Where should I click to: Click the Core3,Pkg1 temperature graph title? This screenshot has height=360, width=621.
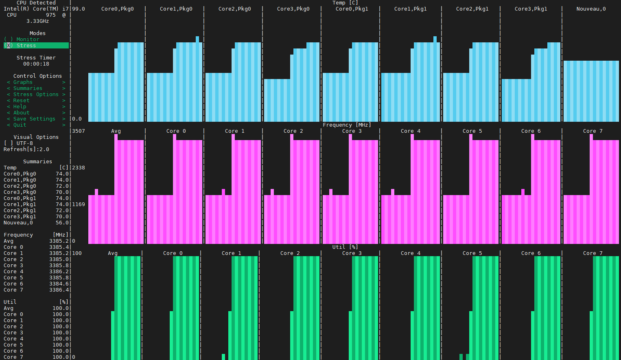click(x=531, y=9)
